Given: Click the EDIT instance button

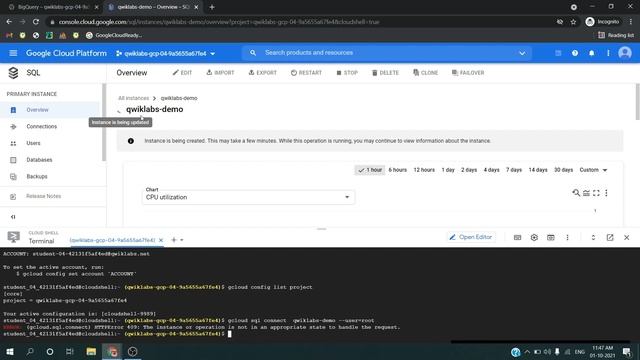Looking at the screenshot, I should pos(182,73).
